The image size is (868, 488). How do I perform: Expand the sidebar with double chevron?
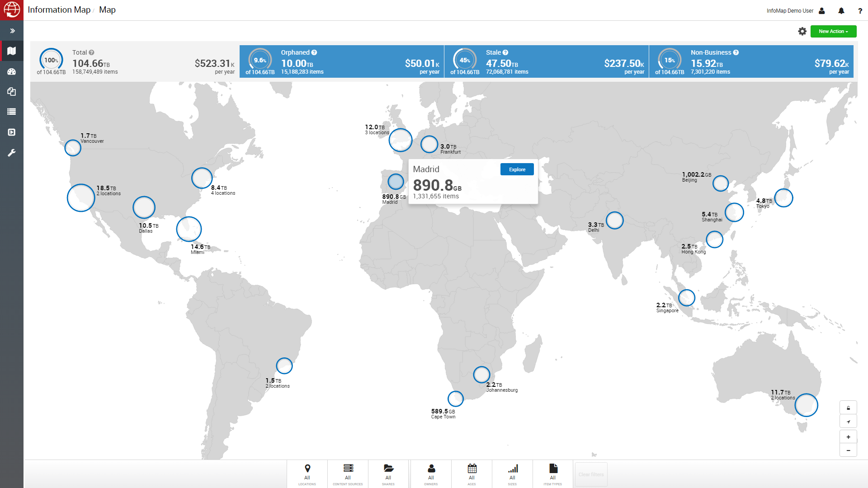(12, 31)
